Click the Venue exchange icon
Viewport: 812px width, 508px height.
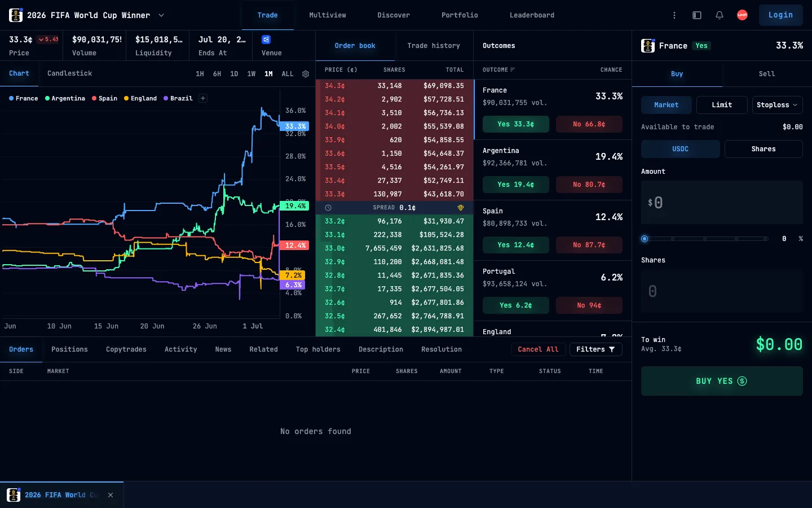266,40
